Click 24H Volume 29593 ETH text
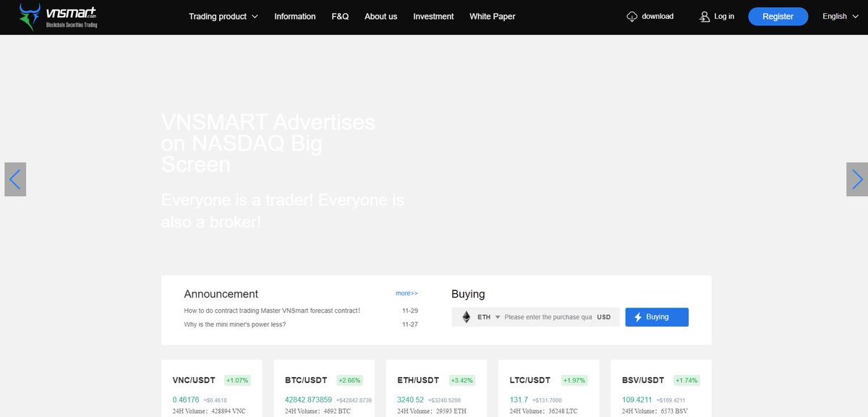The height and width of the screenshot is (417, 868). tap(432, 411)
